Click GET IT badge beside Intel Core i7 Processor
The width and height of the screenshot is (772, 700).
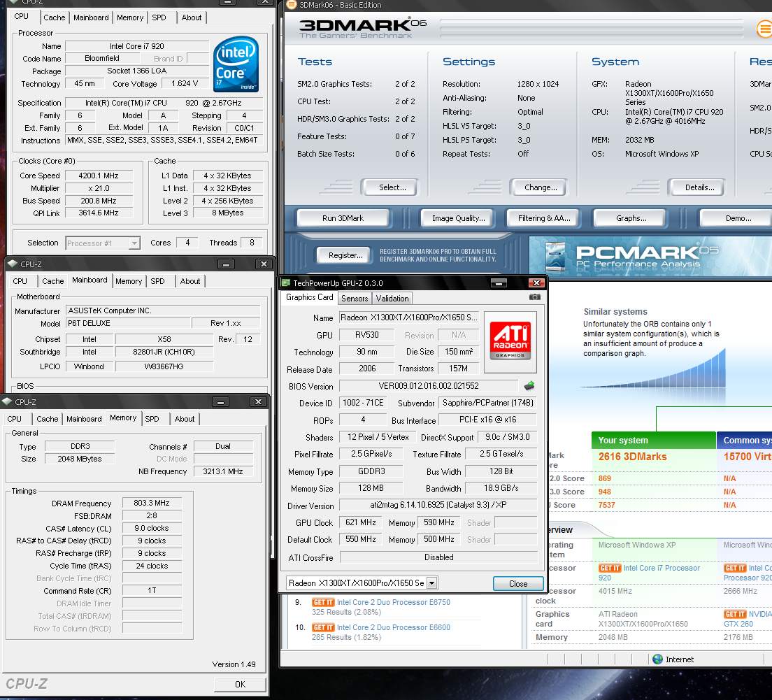(x=610, y=568)
